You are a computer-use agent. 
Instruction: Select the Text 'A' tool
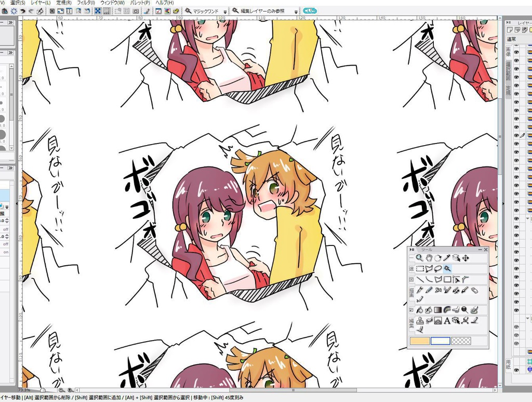(x=447, y=320)
